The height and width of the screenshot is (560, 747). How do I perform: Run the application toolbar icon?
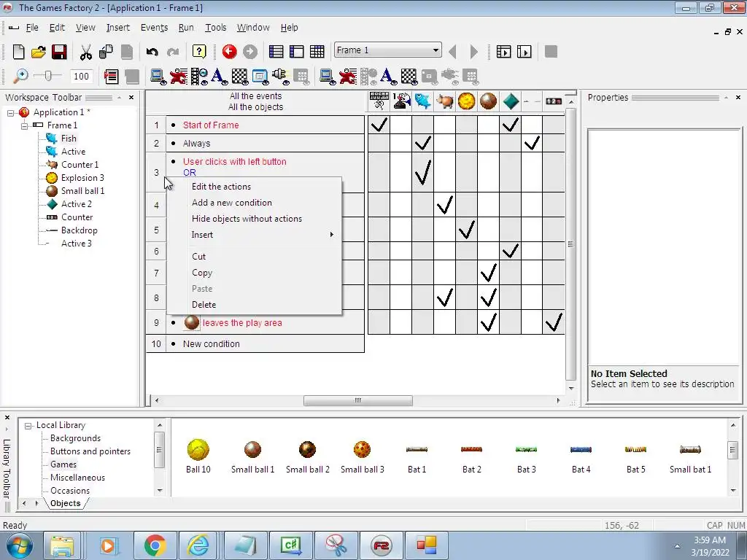tap(503, 52)
